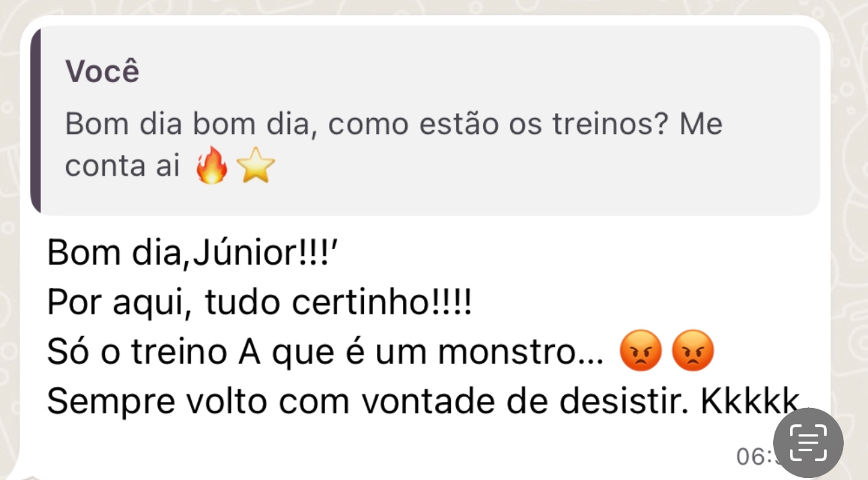The width and height of the screenshot is (868, 480).
Task: Click the purple bar beside the quoted reply
Action: [x=36, y=121]
